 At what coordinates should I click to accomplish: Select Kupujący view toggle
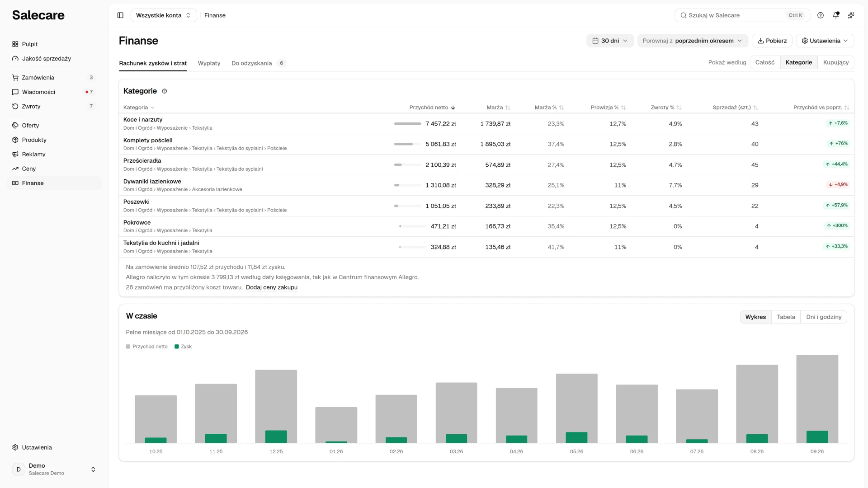point(836,62)
